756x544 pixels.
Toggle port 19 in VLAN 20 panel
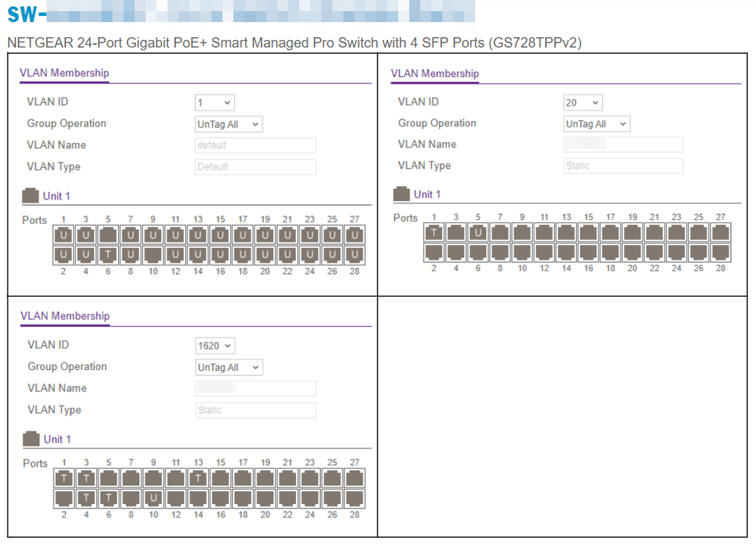[x=632, y=233]
